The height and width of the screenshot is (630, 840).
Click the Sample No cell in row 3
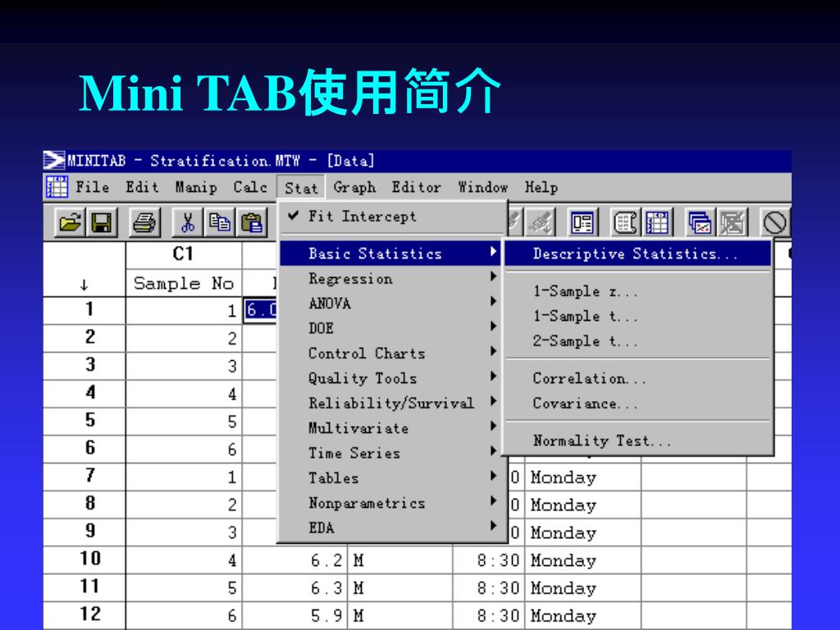click(x=184, y=367)
